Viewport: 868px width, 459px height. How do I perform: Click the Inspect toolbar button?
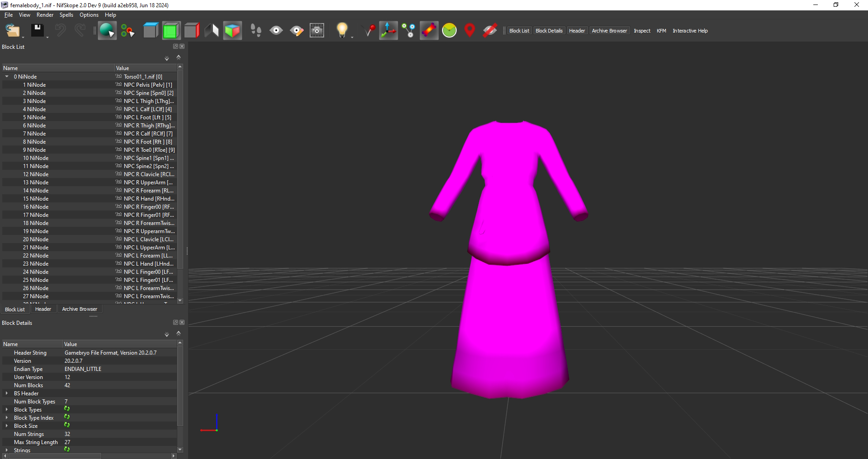coord(642,31)
